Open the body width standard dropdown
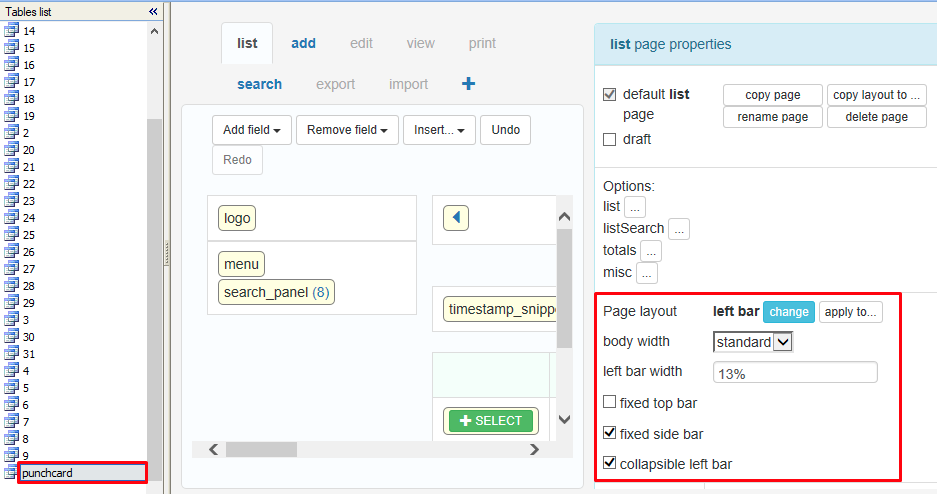937x494 pixels. coord(753,342)
